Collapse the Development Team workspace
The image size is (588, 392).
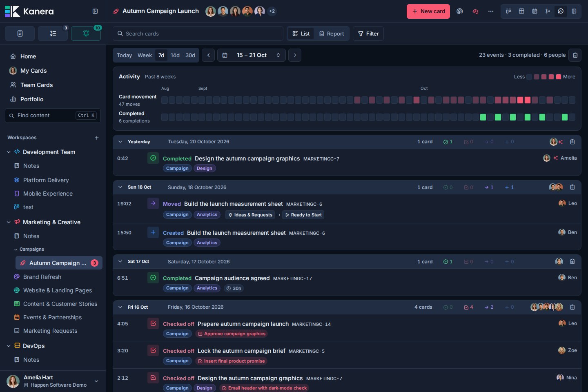coord(9,152)
